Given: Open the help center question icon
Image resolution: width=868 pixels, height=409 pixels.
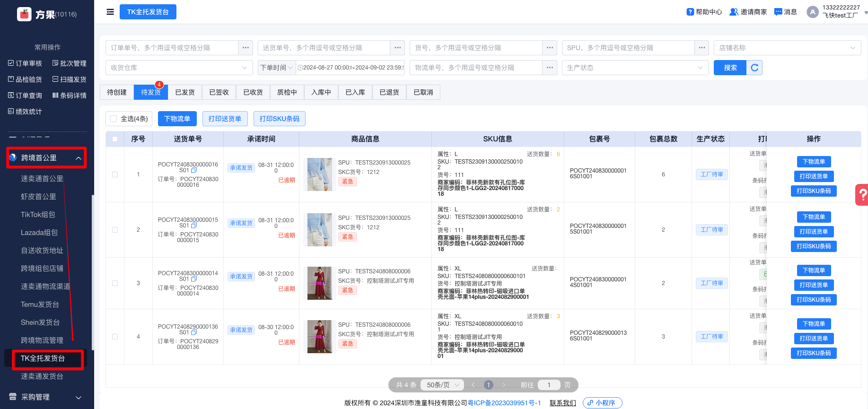Looking at the screenshot, I should (690, 12).
